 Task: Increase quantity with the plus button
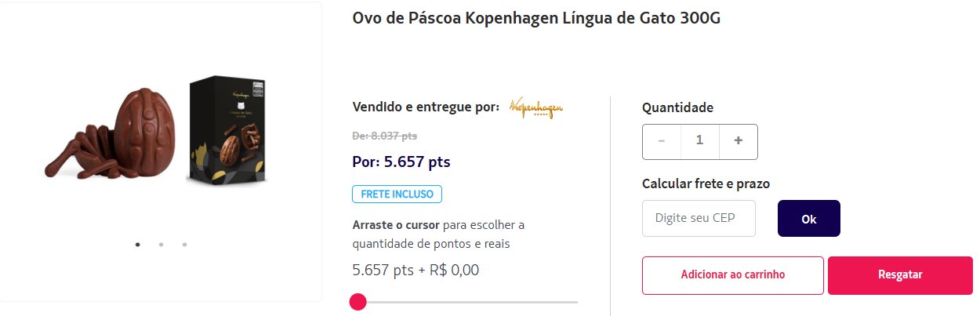click(738, 141)
